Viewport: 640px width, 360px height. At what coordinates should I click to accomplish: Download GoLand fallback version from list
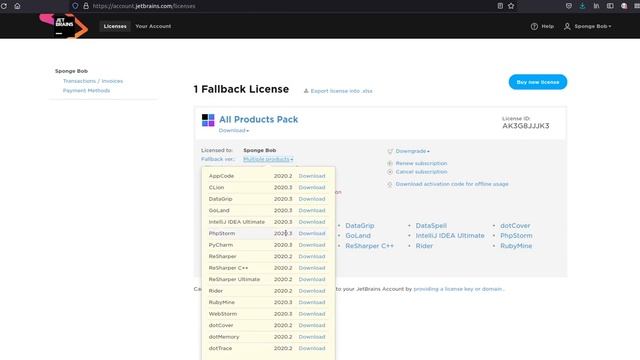[312, 210]
